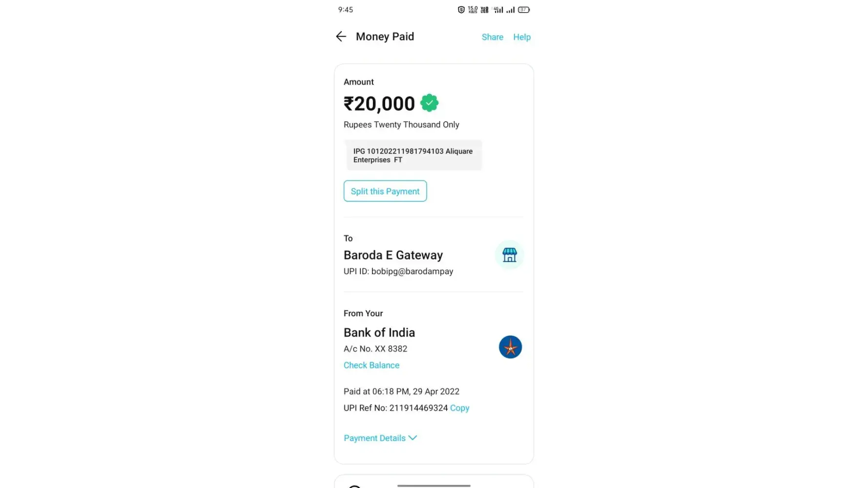This screenshot has height=488, width=868.
Task: Copy the UPI Ref No
Action: [459, 408]
